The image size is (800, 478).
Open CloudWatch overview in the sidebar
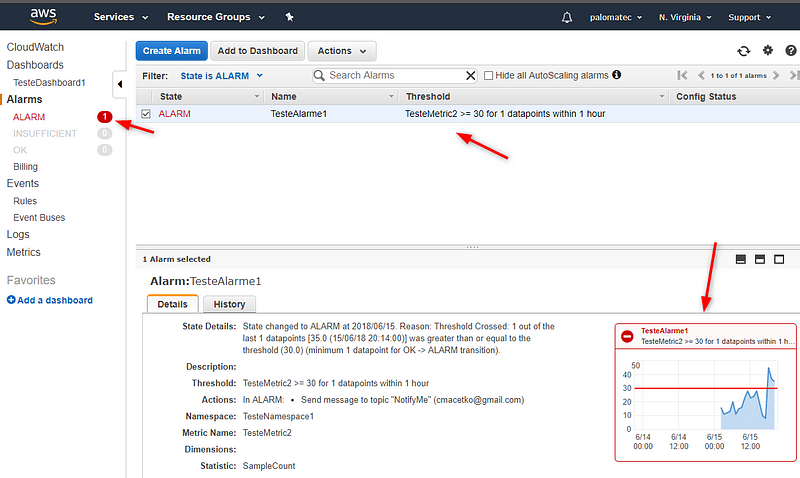35,47
